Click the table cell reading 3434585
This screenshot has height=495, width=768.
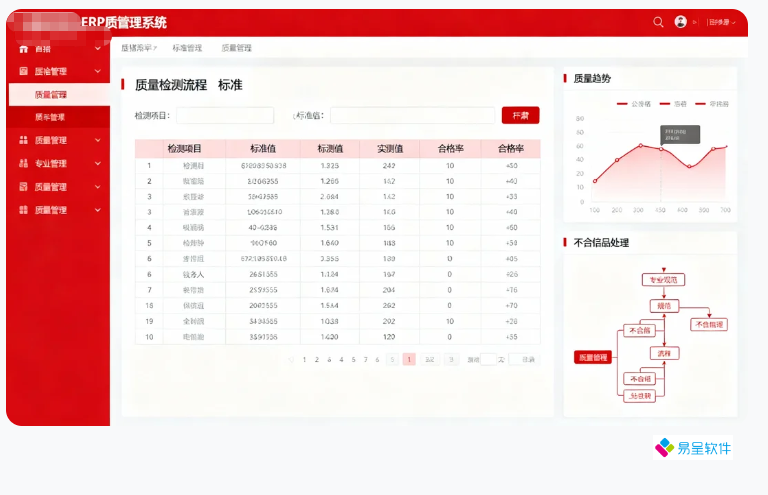[264, 322]
